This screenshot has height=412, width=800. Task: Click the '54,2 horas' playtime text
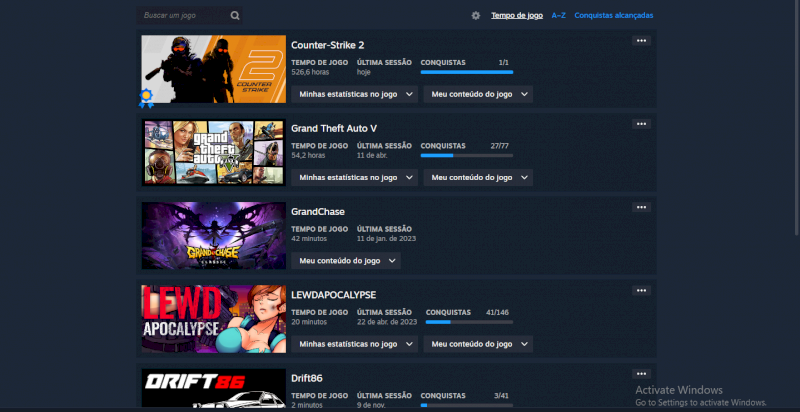point(308,155)
